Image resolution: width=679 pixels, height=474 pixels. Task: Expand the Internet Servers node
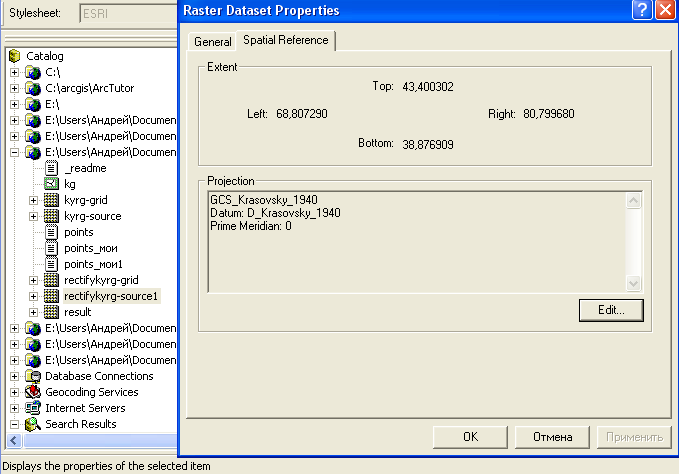click(14, 409)
